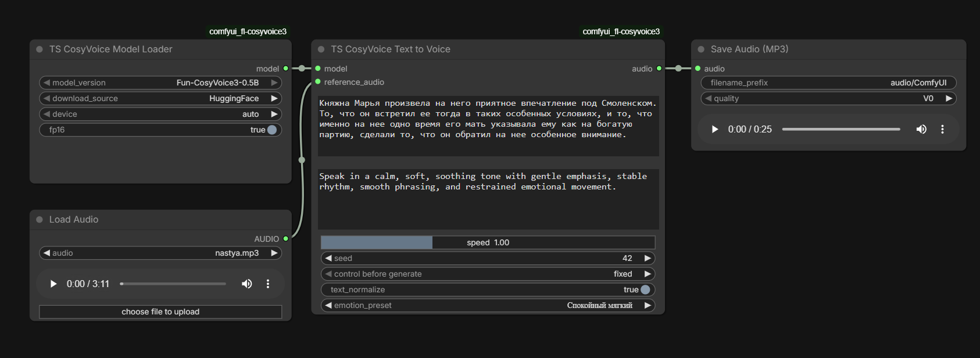Click the Russian text input box
980x358 pixels.
[x=488, y=126]
